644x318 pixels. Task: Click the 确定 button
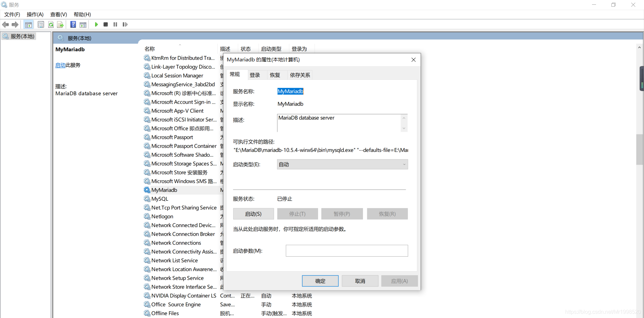tap(320, 281)
